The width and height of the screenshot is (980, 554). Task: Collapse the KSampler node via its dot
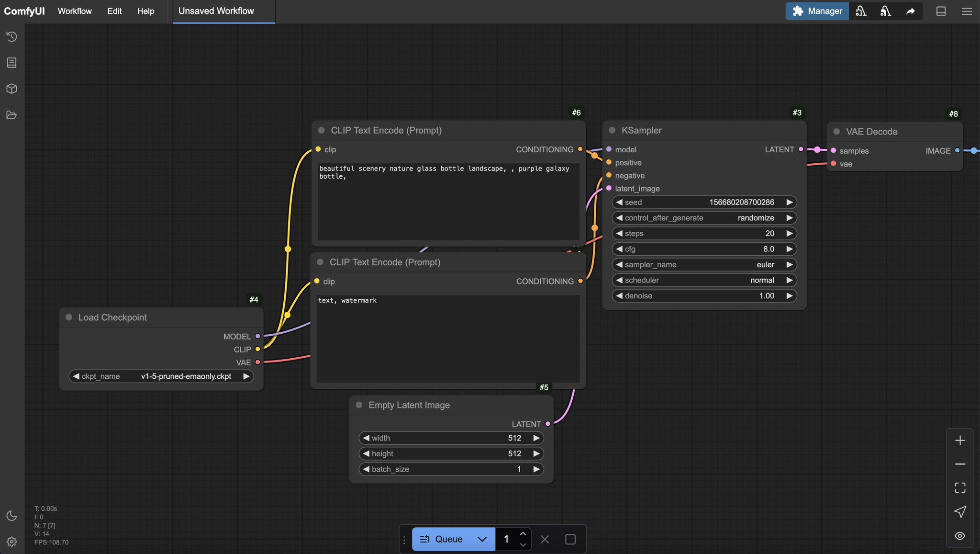612,130
